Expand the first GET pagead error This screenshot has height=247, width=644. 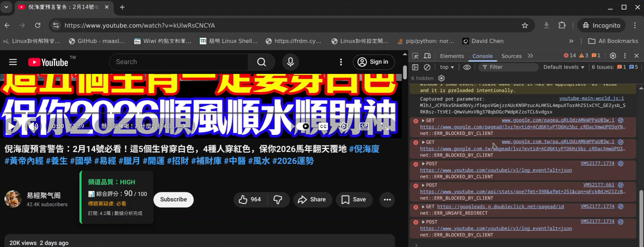coord(423,121)
